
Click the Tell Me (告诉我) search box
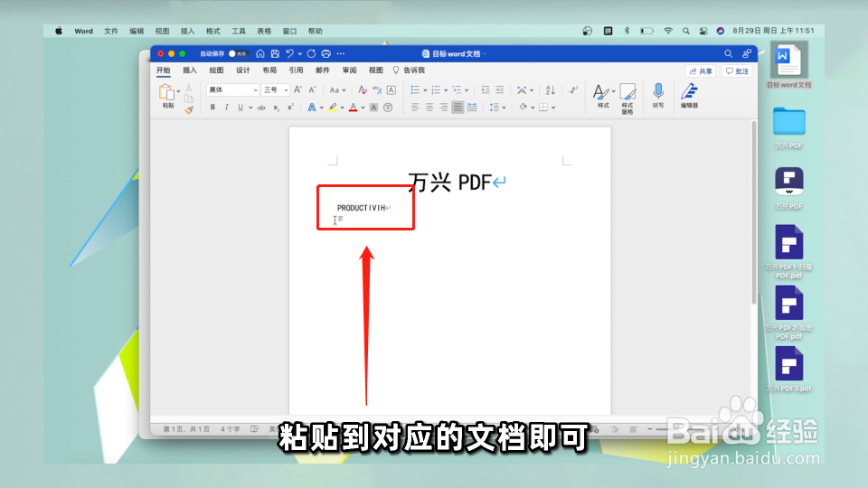pos(409,70)
